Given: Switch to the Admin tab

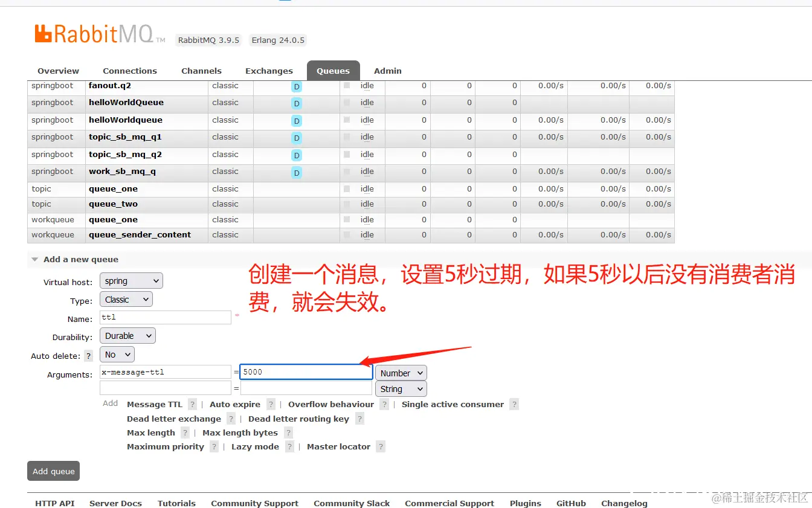Looking at the screenshot, I should tap(388, 71).
